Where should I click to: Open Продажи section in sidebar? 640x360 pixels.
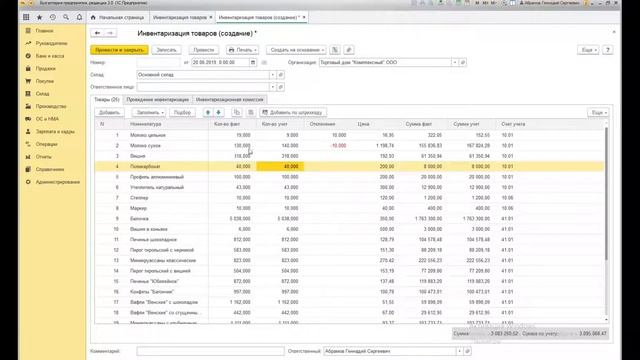click(45, 69)
